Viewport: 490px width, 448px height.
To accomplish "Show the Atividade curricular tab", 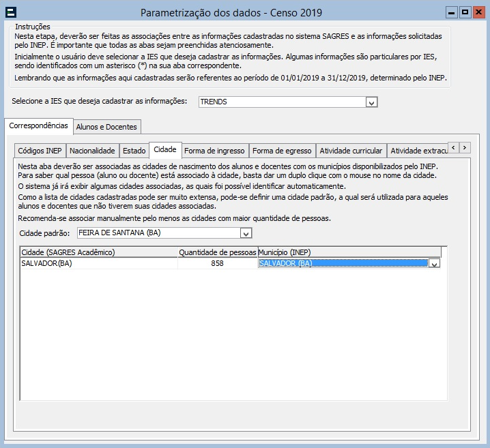I will point(350,151).
